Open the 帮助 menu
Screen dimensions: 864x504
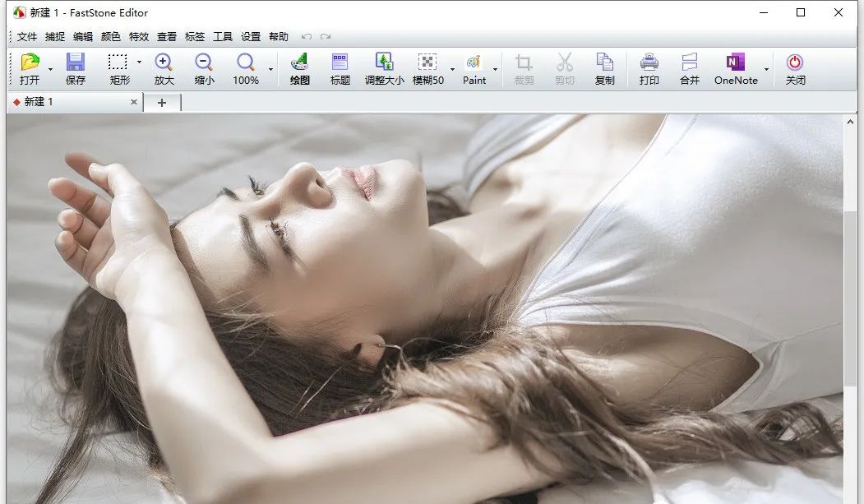click(x=278, y=36)
